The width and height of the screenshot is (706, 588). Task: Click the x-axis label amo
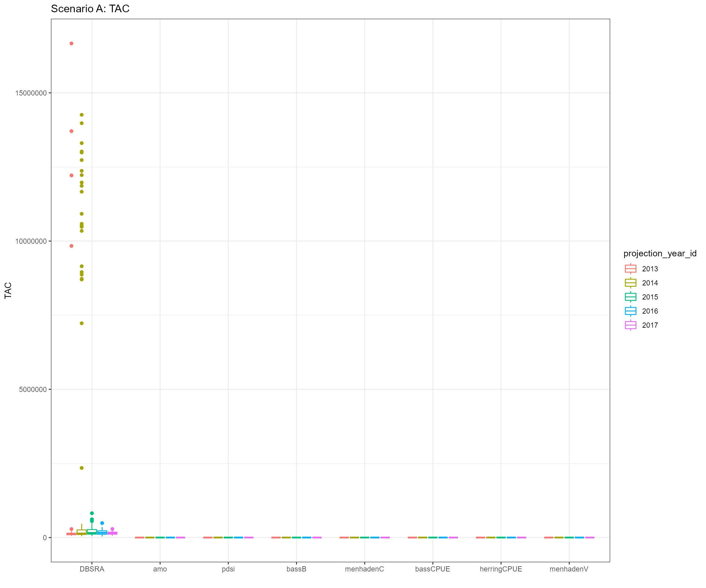point(160,569)
